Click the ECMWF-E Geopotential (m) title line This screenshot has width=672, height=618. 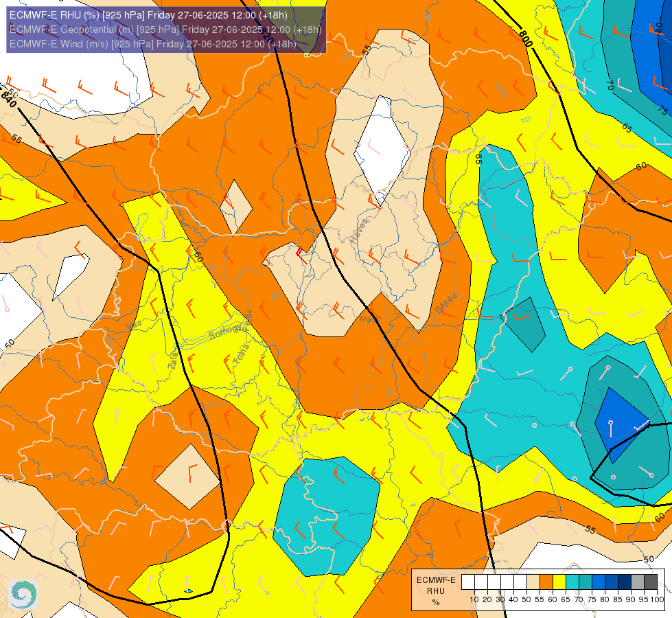(x=165, y=30)
